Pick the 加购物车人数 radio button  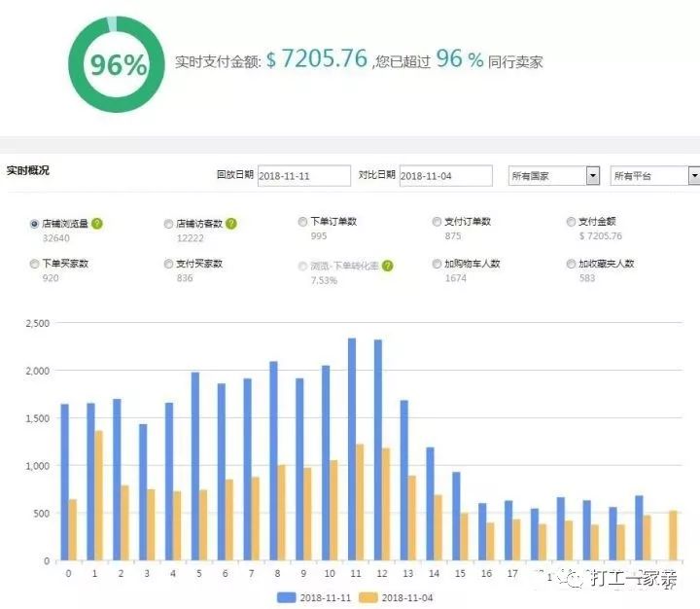[437, 264]
